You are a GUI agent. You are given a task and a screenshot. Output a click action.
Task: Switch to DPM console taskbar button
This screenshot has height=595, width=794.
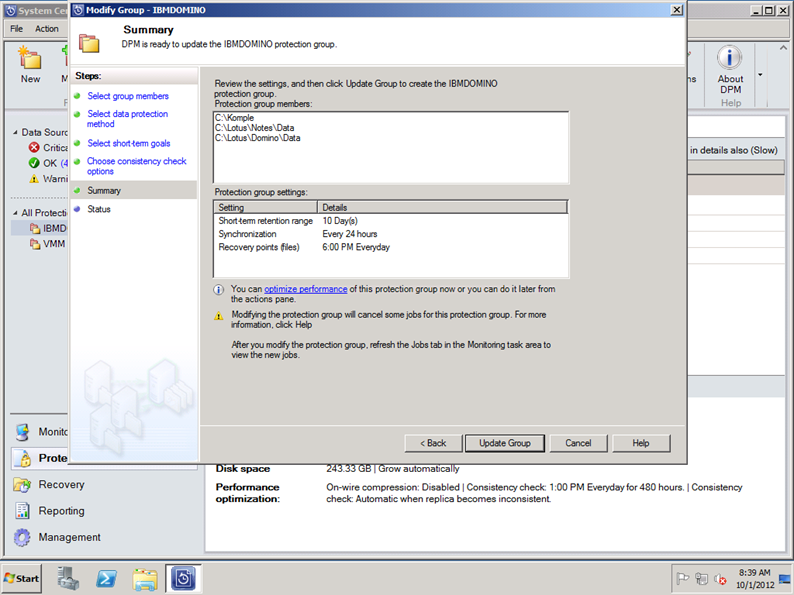(183, 578)
